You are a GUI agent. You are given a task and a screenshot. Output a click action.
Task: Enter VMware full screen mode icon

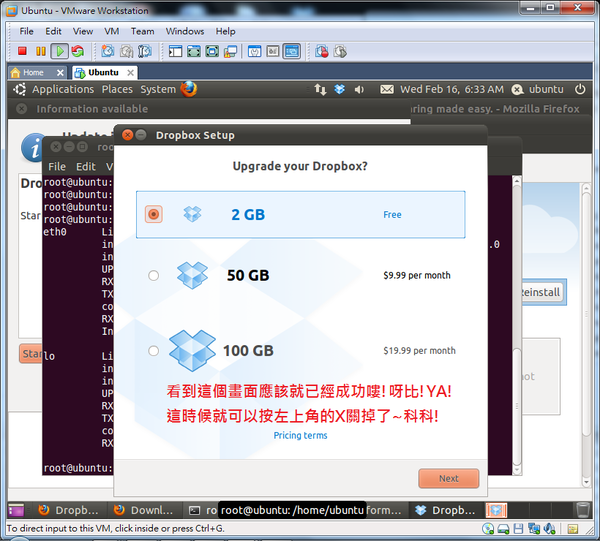(194, 51)
